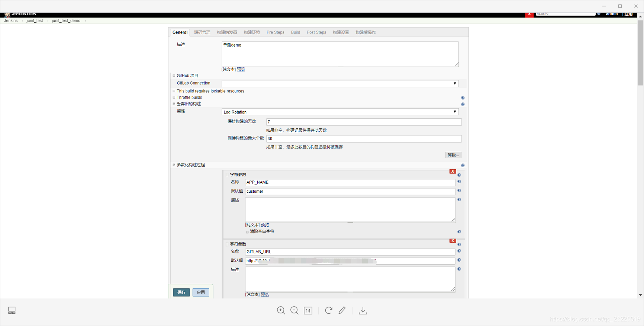Click the 应用 button
644x326 pixels.
[x=201, y=293]
